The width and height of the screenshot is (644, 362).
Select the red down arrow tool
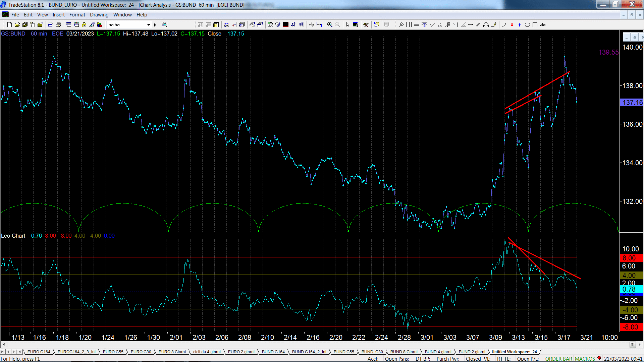tap(512, 25)
